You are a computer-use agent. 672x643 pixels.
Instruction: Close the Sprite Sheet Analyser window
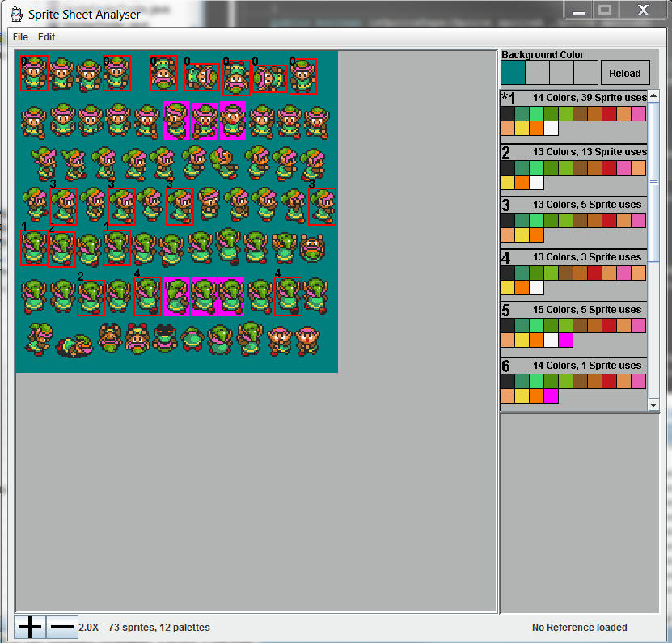click(x=643, y=11)
